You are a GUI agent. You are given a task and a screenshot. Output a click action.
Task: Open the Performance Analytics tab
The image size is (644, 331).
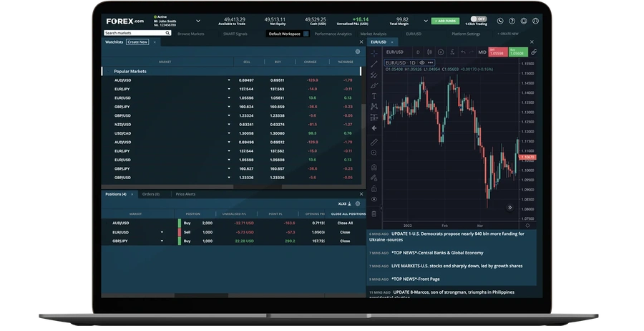point(333,34)
